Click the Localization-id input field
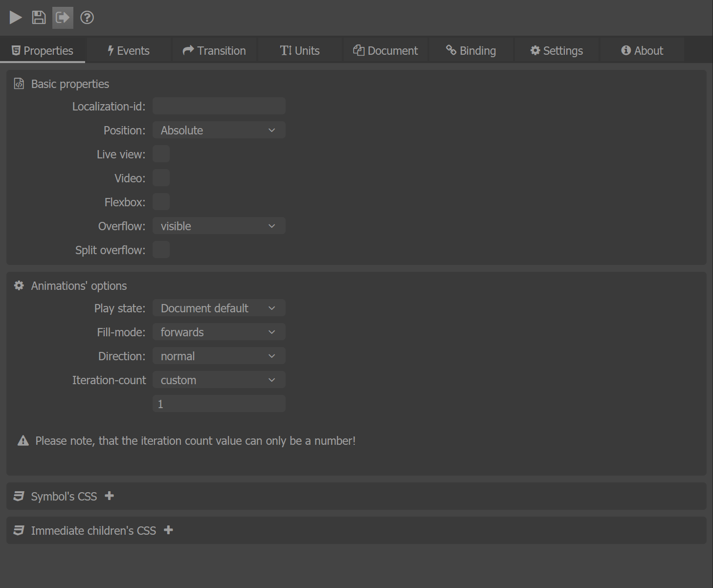713x588 pixels. (x=219, y=106)
